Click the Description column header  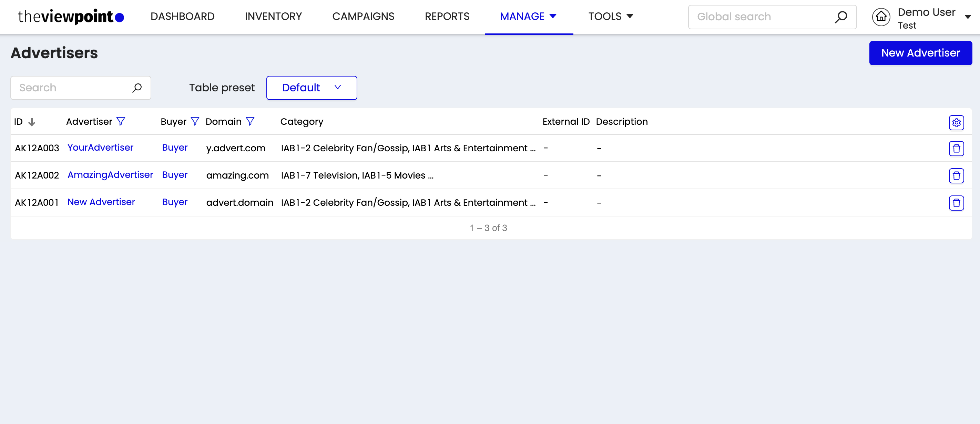pyautogui.click(x=622, y=122)
